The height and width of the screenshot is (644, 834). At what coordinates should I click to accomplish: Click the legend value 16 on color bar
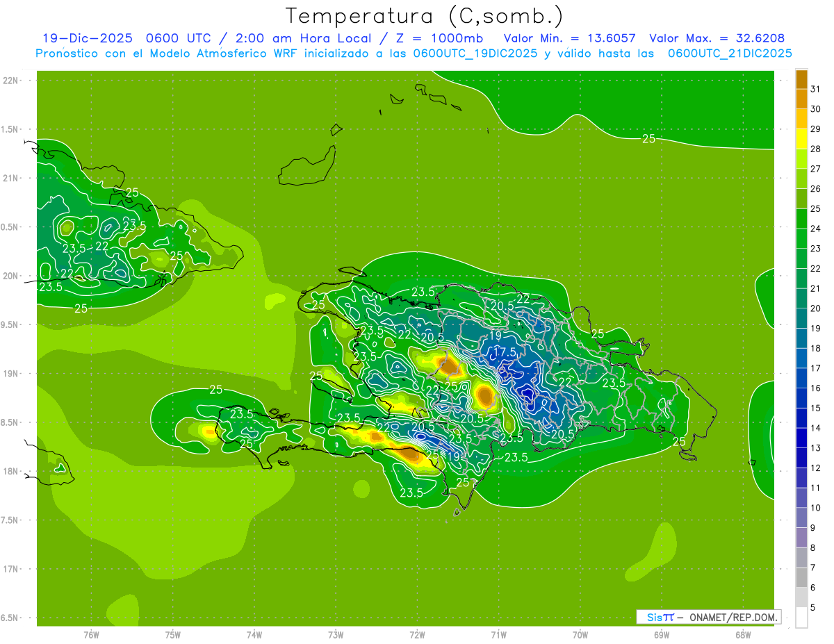click(816, 388)
